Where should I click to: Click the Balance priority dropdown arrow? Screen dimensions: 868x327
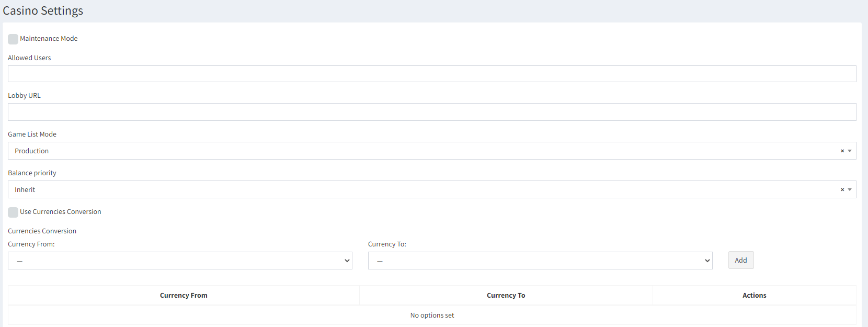pyautogui.click(x=850, y=189)
